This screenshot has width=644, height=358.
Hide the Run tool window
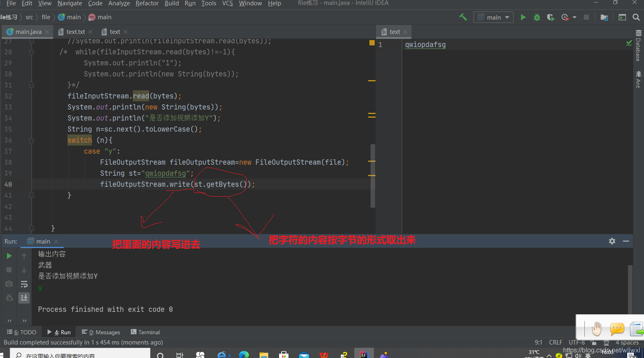point(626,241)
